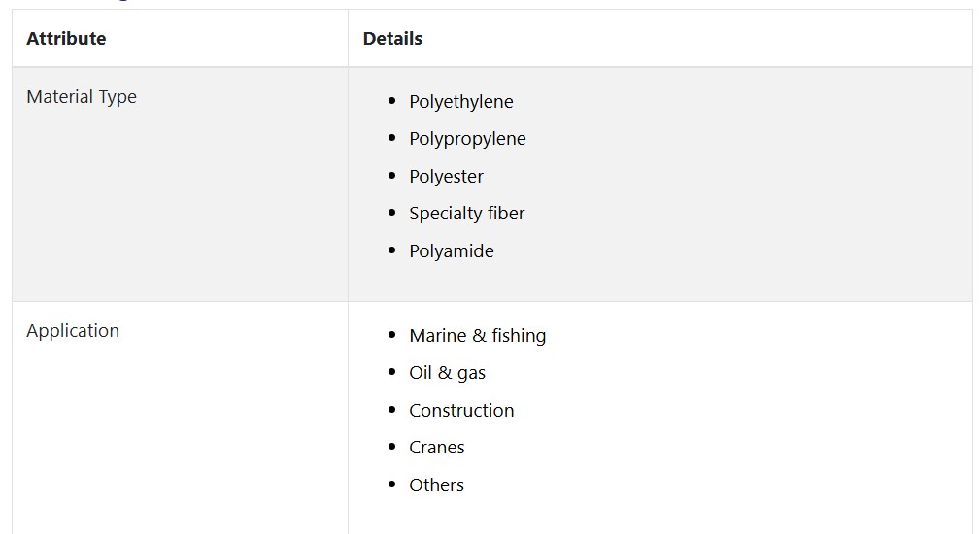Image resolution: width=980 pixels, height=534 pixels.
Task: Click the Construction list item
Action: (x=462, y=411)
